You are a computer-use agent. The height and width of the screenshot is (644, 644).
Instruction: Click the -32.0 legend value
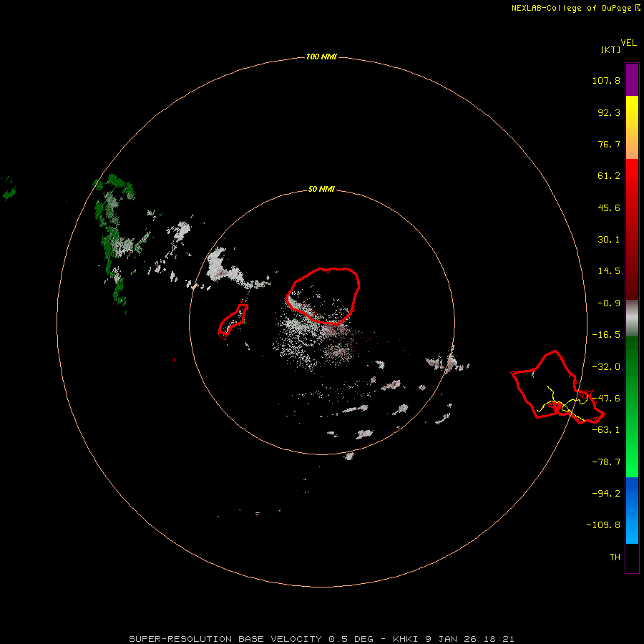(x=606, y=367)
